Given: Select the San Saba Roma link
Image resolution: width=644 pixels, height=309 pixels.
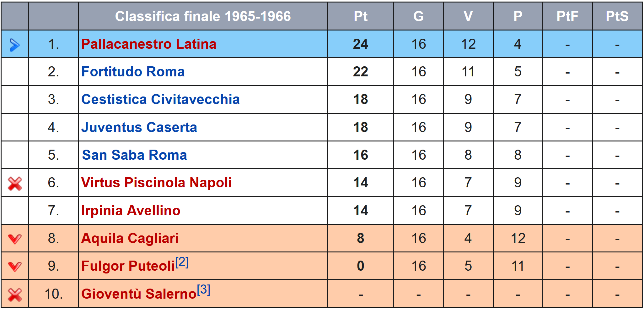Looking at the screenshot, I should pos(134,155).
